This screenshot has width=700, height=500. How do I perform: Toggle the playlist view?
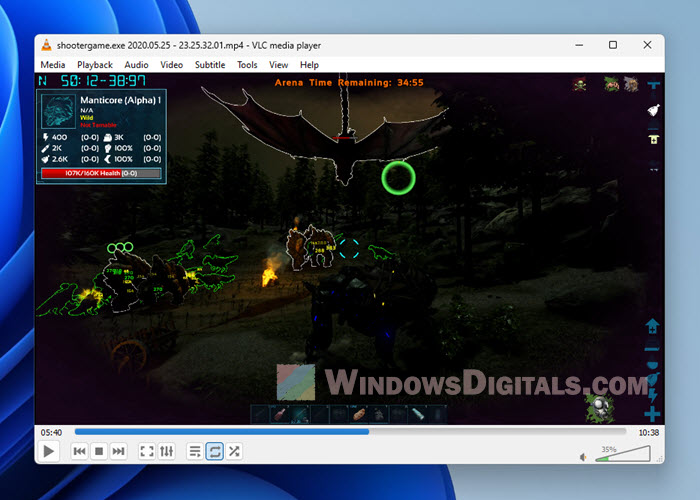coord(195,451)
